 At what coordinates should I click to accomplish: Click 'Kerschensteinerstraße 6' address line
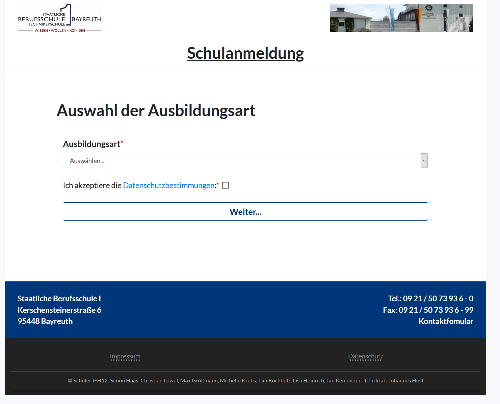click(x=59, y=310)
